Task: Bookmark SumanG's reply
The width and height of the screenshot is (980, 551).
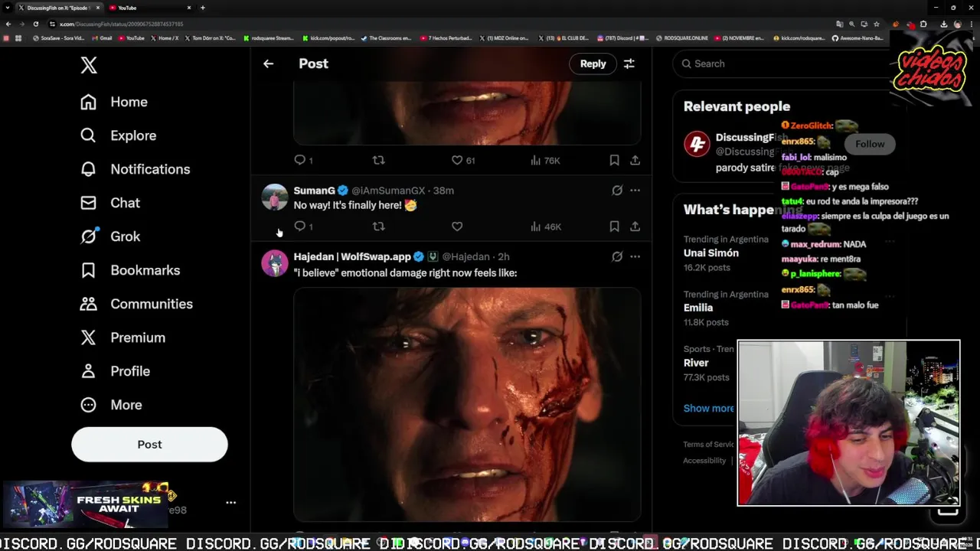Action: coord(614,226)
